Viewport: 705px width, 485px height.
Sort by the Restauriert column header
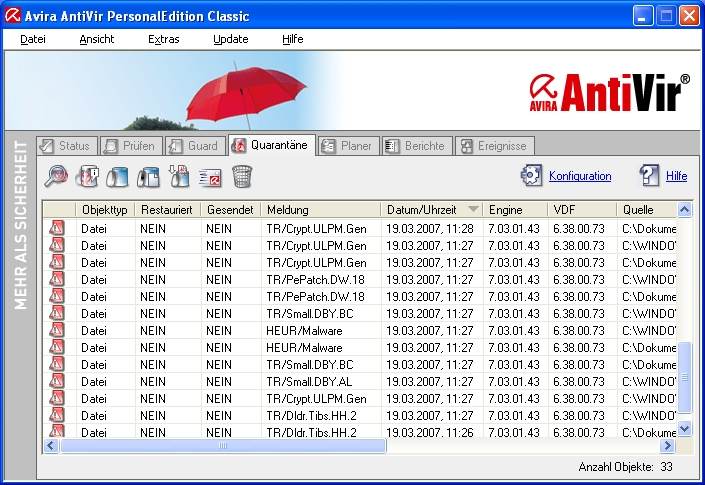point(167,210)
